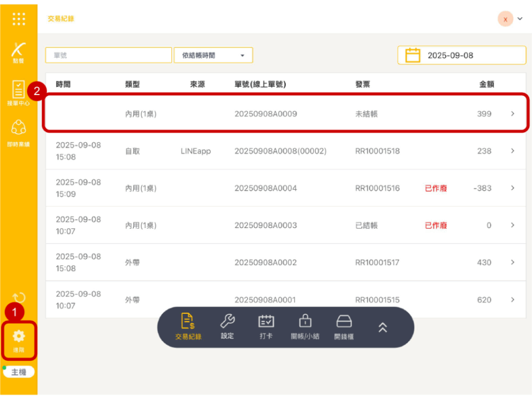Click the 主機 host status button
The width and height of the screenshot is (532, 399).
[x=19, y=372]
